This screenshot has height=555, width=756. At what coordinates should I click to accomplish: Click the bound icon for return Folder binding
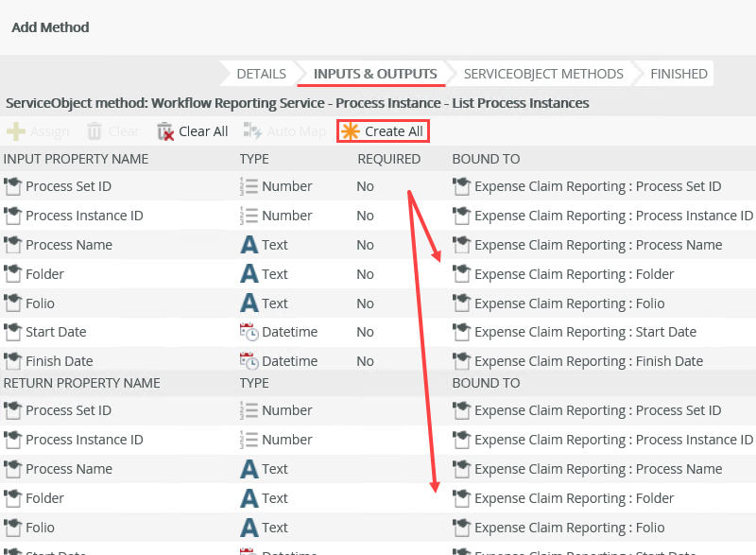(461, 498)
